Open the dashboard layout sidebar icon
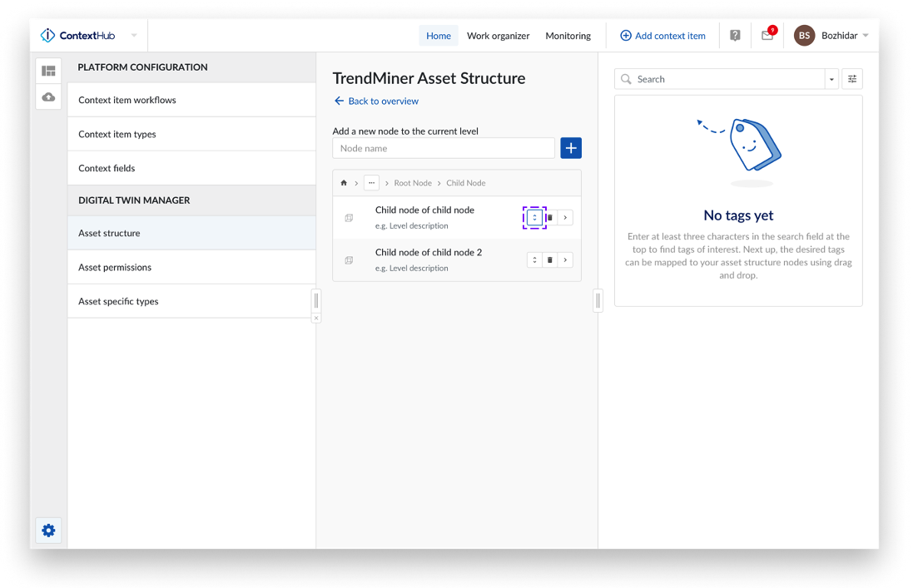 [x=48, y=71]
